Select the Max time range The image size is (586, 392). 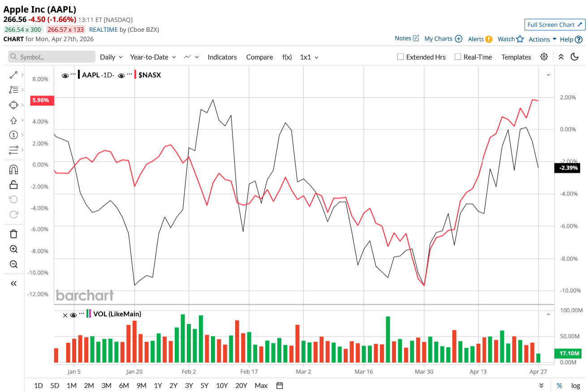[x=261, y=385]
